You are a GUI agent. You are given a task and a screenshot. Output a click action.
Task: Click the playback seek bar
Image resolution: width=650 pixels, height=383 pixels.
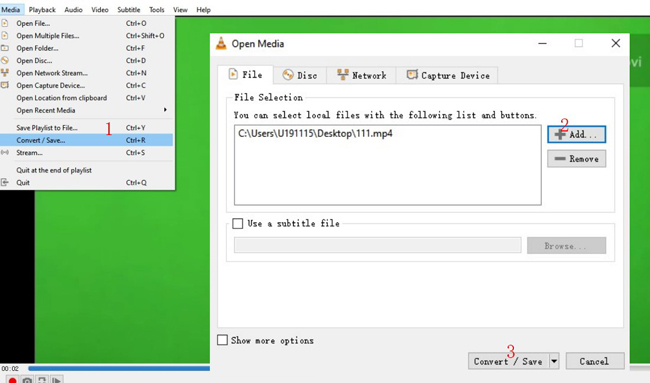pyautogui.click(x=119, y=368)
